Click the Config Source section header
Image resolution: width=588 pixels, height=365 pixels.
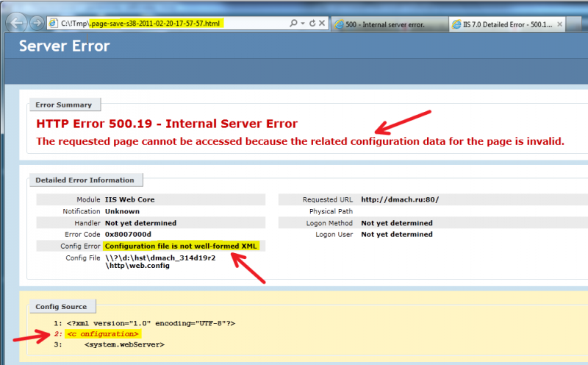pyautogui.click(x=61, y=306)
